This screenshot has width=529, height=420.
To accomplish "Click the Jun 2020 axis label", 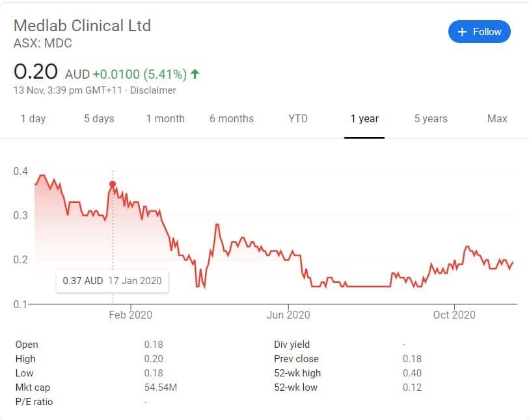I will (288, 315).
